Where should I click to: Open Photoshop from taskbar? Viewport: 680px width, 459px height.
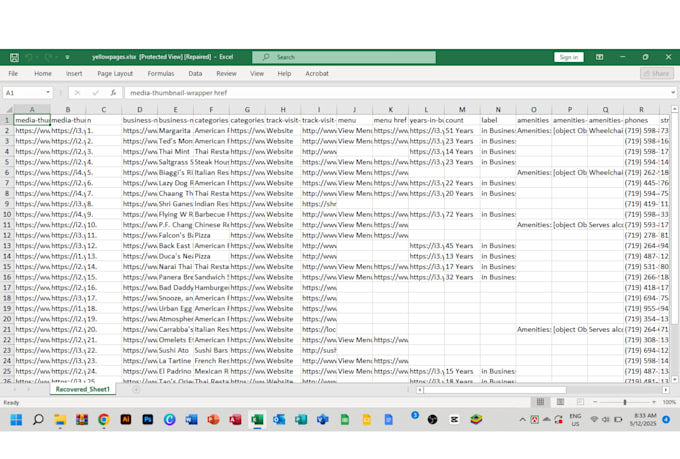pos(147,420)
